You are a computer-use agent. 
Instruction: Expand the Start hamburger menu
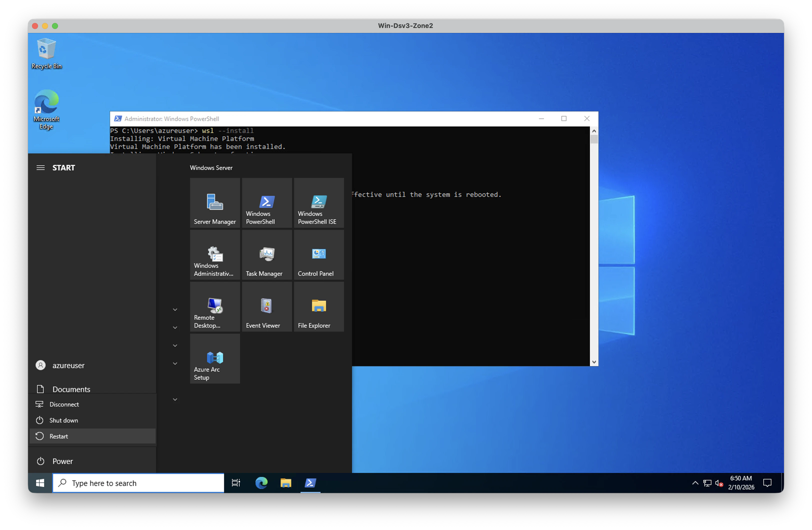click(x=40, y=168)
